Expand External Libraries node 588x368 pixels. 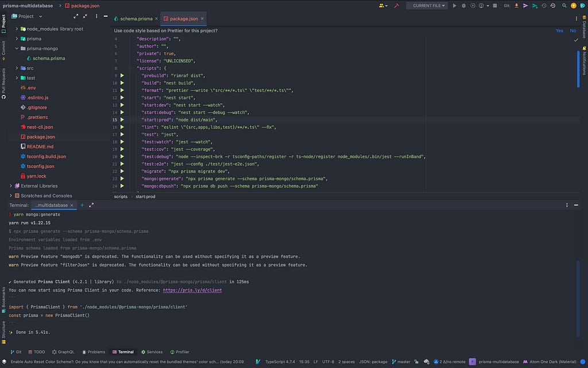tap(10, 186)
